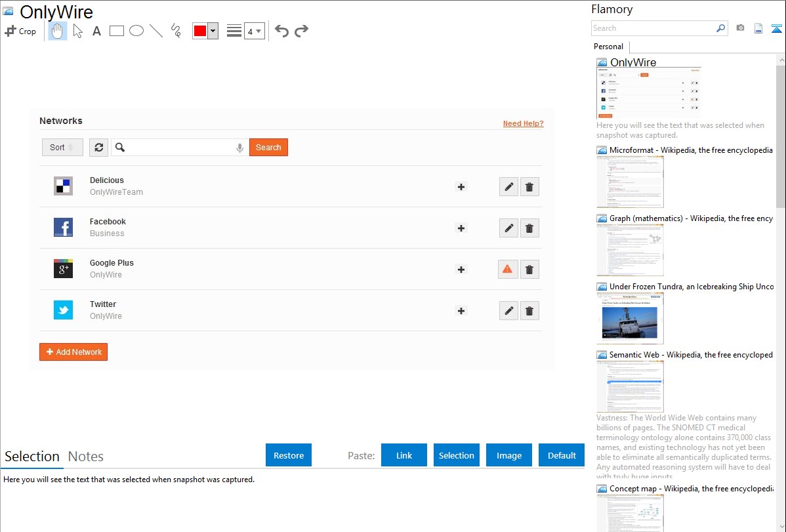This screenshot has height=532, width=786.
Task: Click the Google Plus warning triangle icon
Action: click(x=507, y=269)
